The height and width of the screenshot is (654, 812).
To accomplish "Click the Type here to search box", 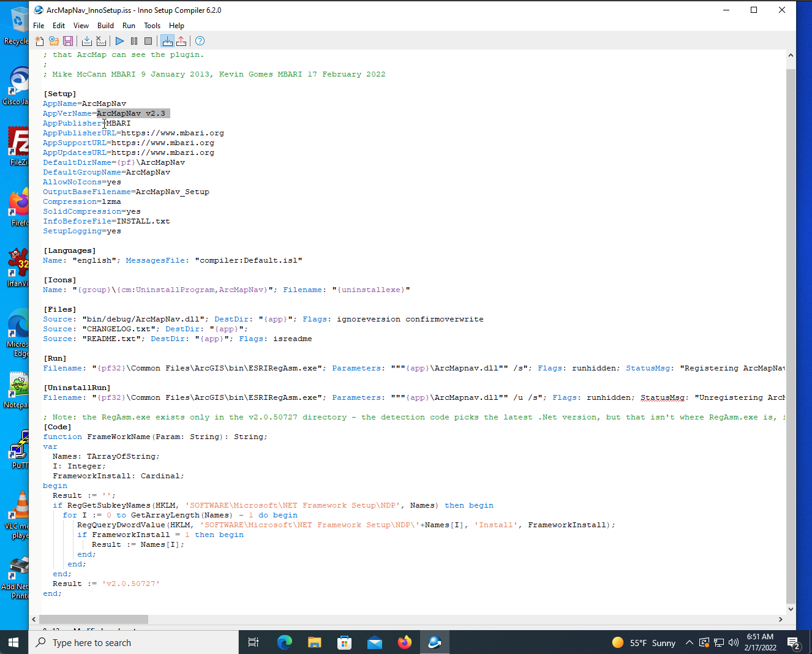I will [133, 642].
